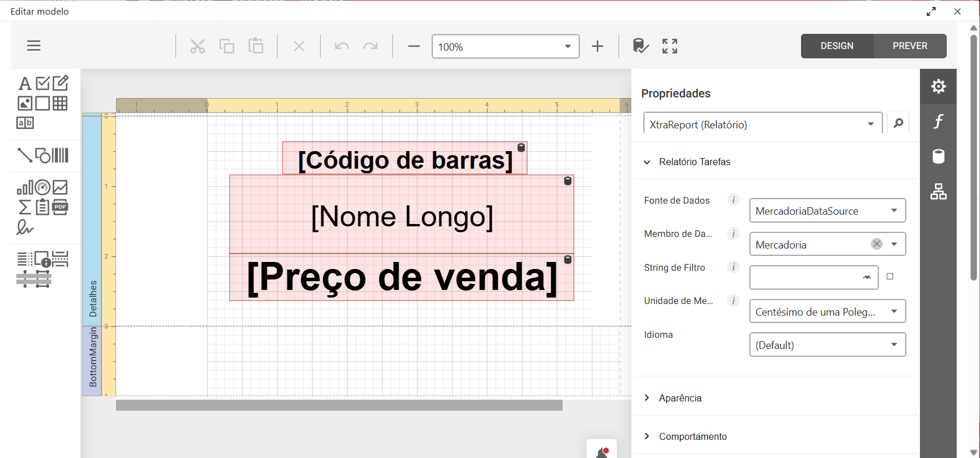Open the hamburger main menu
The height and width of the screenshot is (458, 980).
[34, 46]
